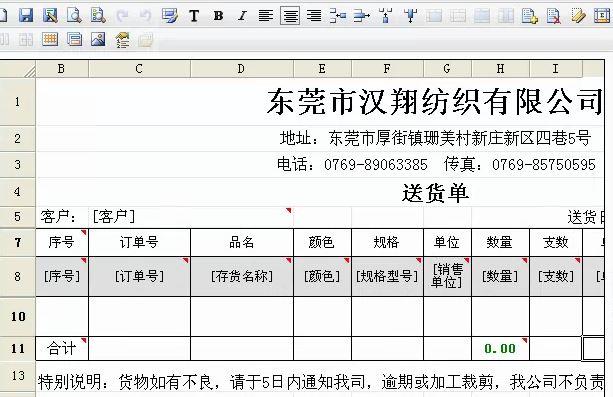This screenshot has width=613, height=397.
Task: Select the phone and fax line
Action: [x=436, y=164]
